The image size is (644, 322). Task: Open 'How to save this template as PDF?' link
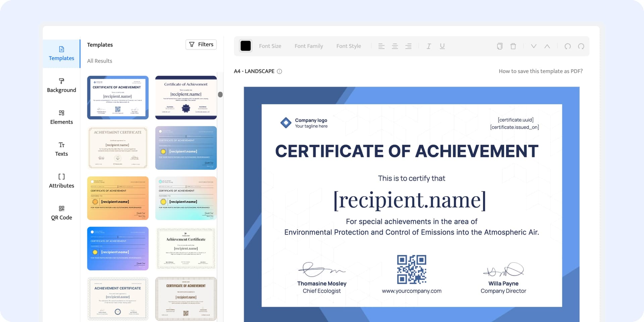pyautogui.click(x=540, y=71)
